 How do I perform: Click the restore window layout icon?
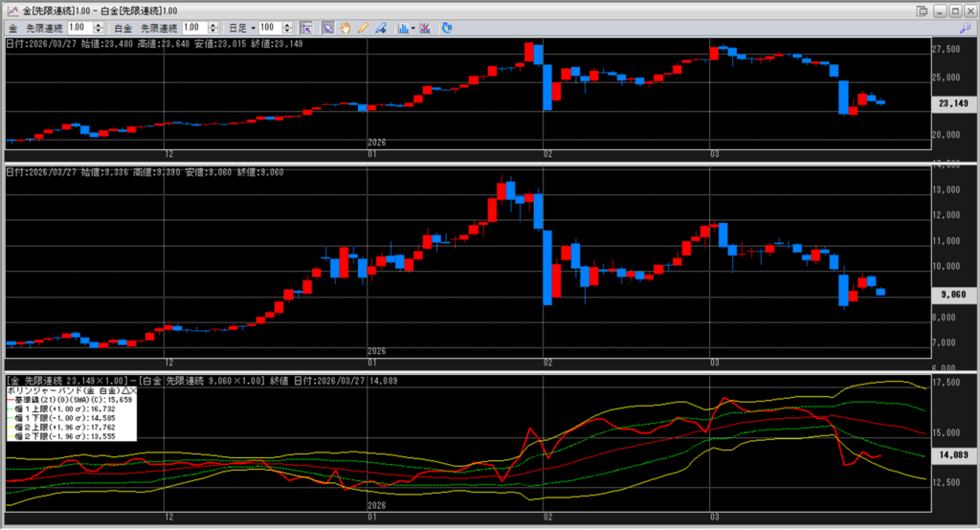tap(922, 10)
